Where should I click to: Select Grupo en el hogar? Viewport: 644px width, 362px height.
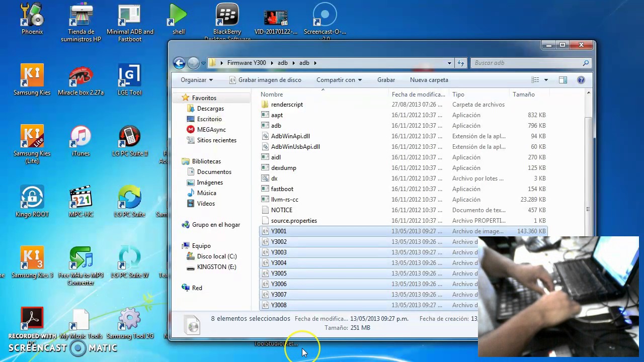(216, 225)
